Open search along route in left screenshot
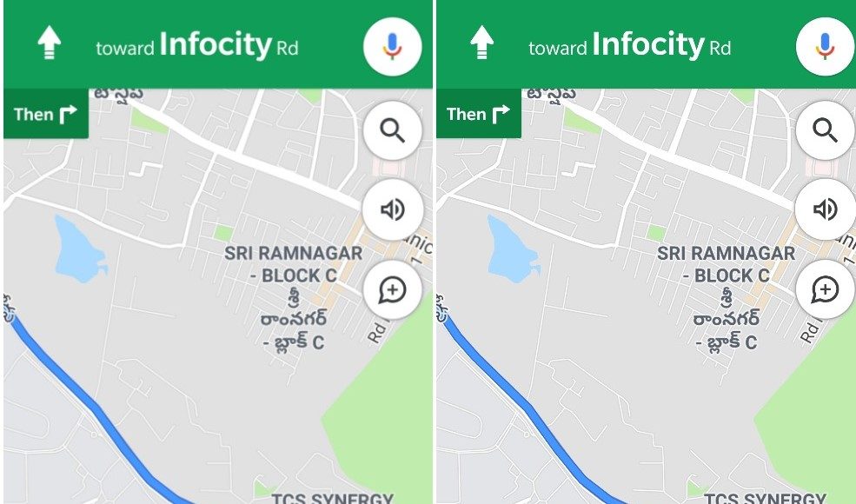856x504 pixels. [x=393, y=130]
